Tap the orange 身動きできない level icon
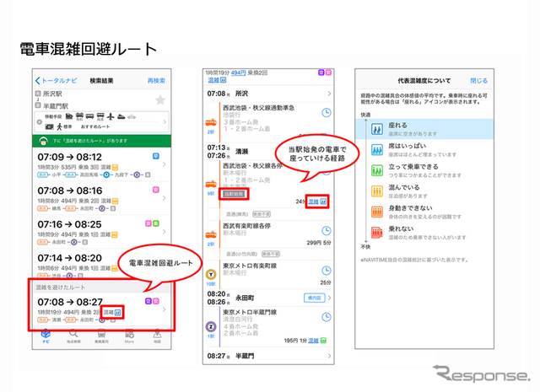 point(377,212)
